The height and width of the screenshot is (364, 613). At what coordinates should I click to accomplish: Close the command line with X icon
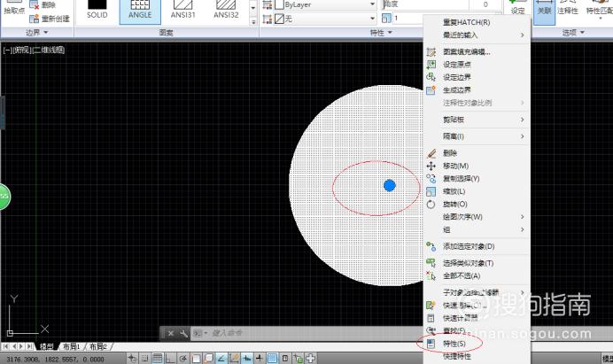click(171, 334)
